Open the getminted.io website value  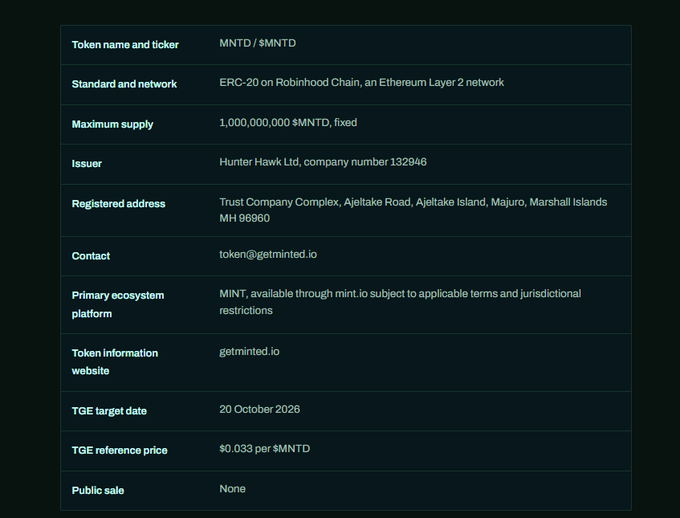point(249,351)
